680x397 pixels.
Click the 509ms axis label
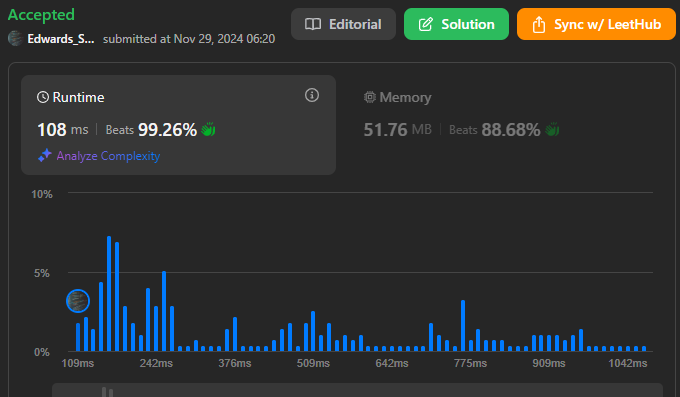[313, 363]
